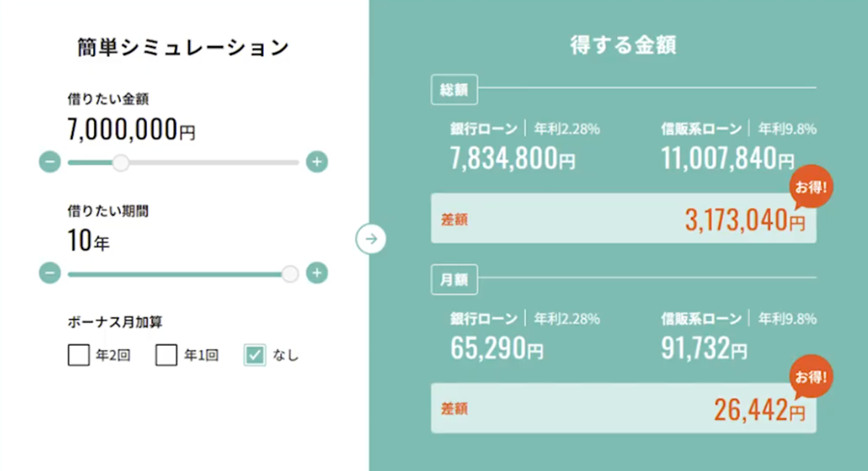
Task: Click the circled right-arrow icon
Action: (x=371, y=239)
